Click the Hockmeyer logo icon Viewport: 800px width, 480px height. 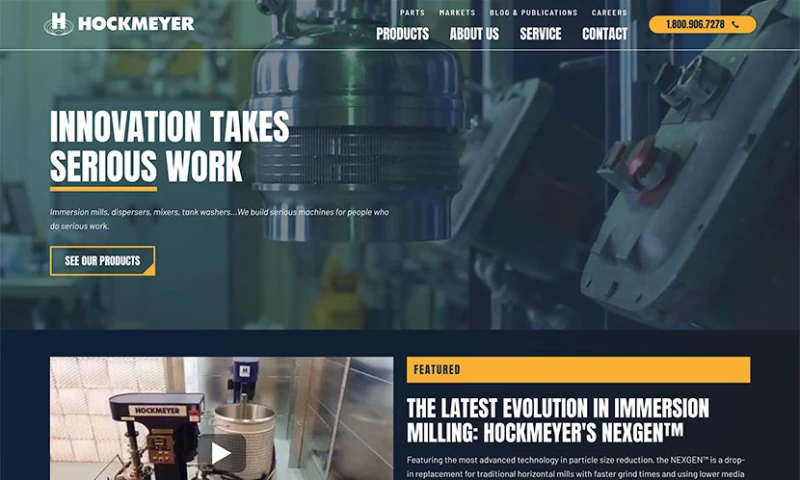59,24
